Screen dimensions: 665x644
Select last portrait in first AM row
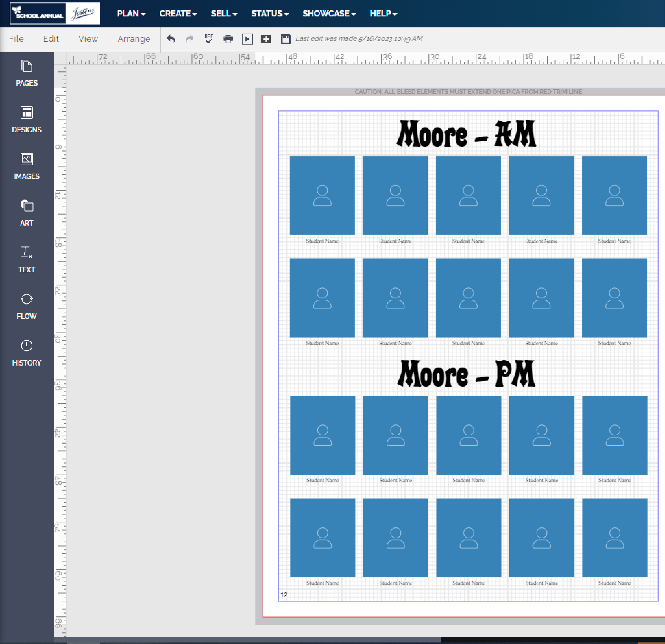pos(614,195)
